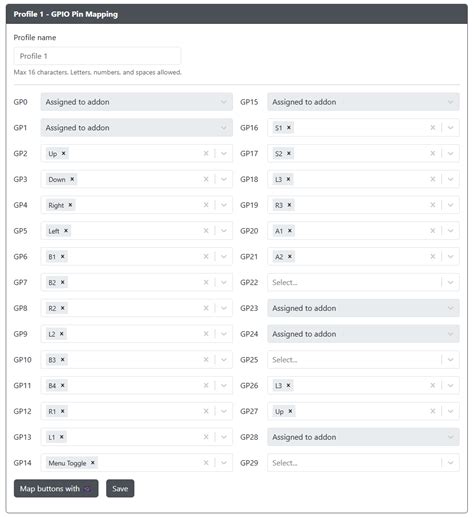Click the Profile name input field
Screen dimensions: 474x518
pos(97,56)
